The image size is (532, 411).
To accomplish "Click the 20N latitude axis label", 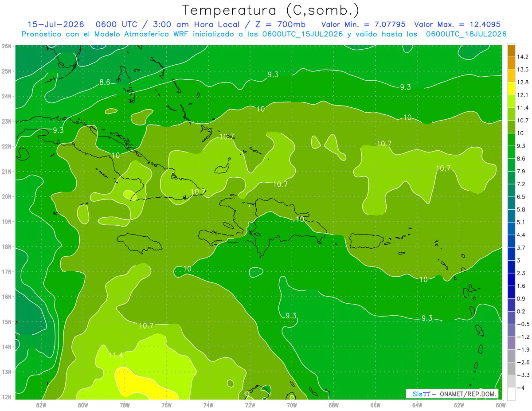I will [x=7, y=196].
